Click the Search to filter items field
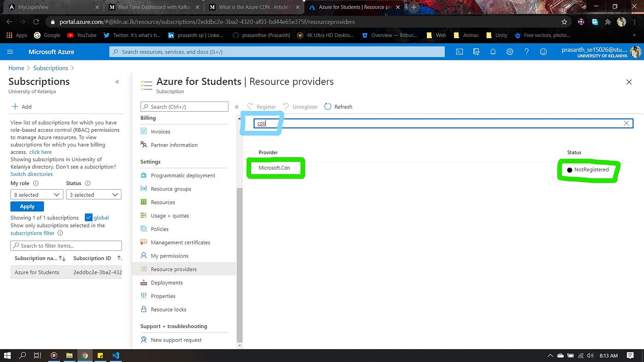 point(66,246)
